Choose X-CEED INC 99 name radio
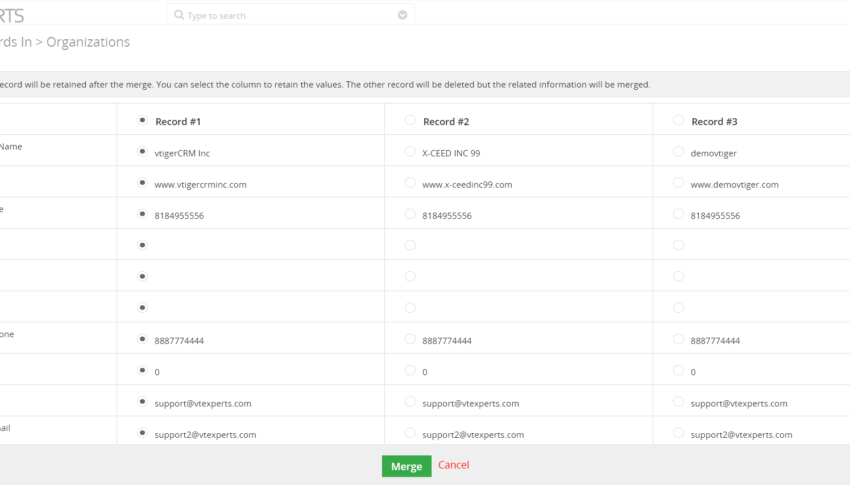The width and height of the screenshot is (850, 485). coord(410,152)
